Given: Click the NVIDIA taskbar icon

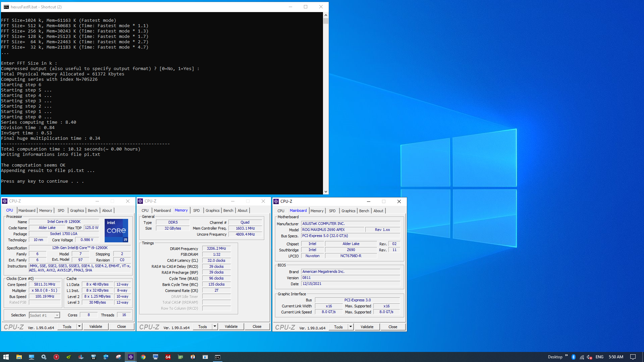Looking at the screenshot, I should [x=69, y=357].
